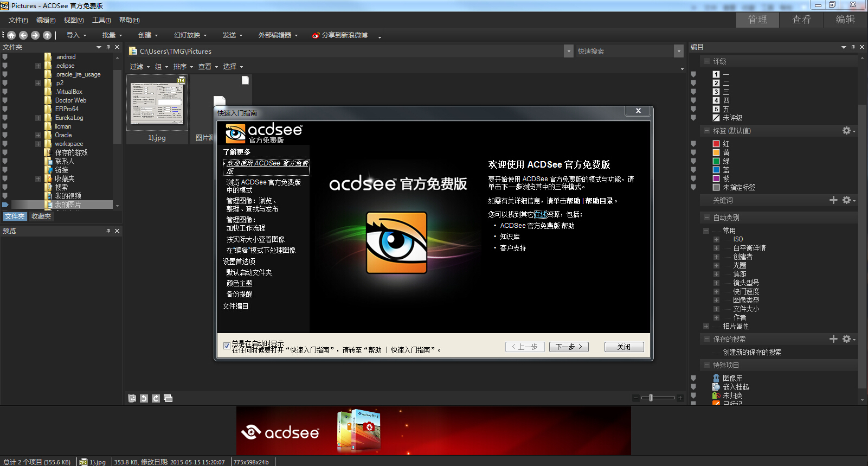Click the add-to-image-basket icon in bottom toolbar
The height and width of the screenshot is (466, 868).
132,398
